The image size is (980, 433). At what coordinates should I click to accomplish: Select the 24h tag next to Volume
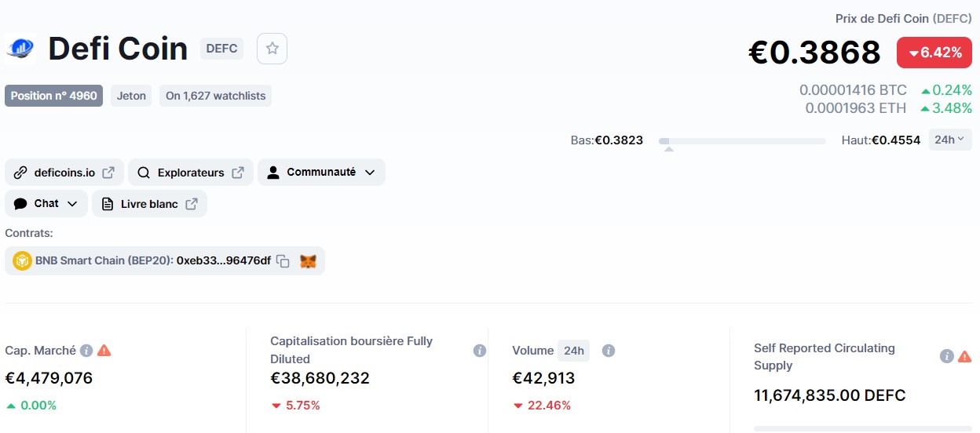574,351
